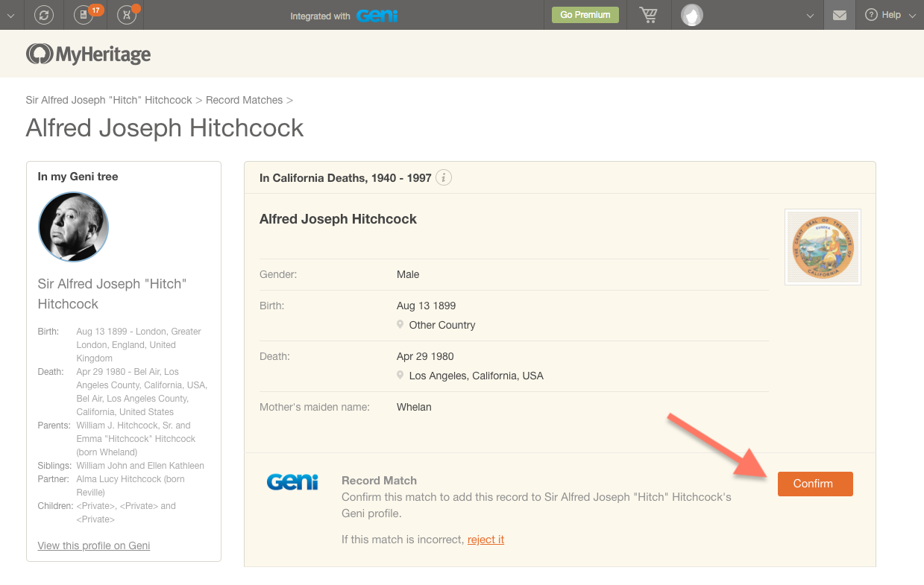
Task: Open the California Deaths collection info icon
Action: click(444, 177)
